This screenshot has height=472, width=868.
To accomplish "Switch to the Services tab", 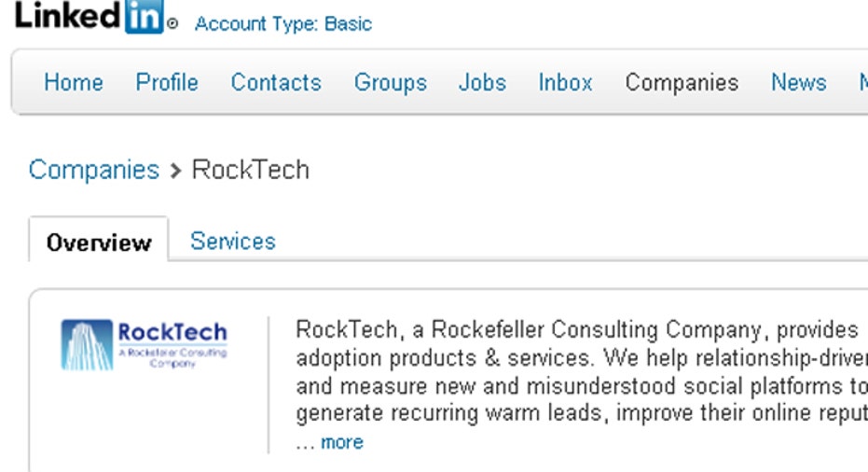I will click(233, 242).
